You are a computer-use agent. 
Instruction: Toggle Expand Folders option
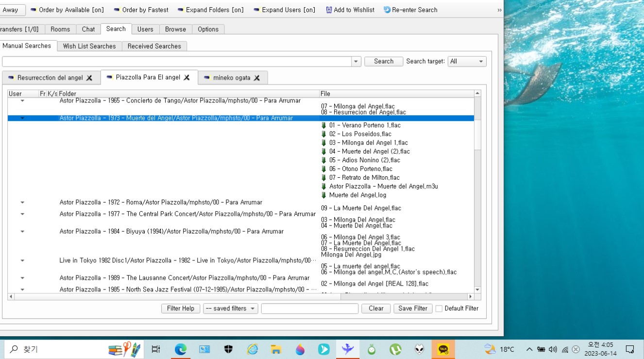[x=210, y=10]
